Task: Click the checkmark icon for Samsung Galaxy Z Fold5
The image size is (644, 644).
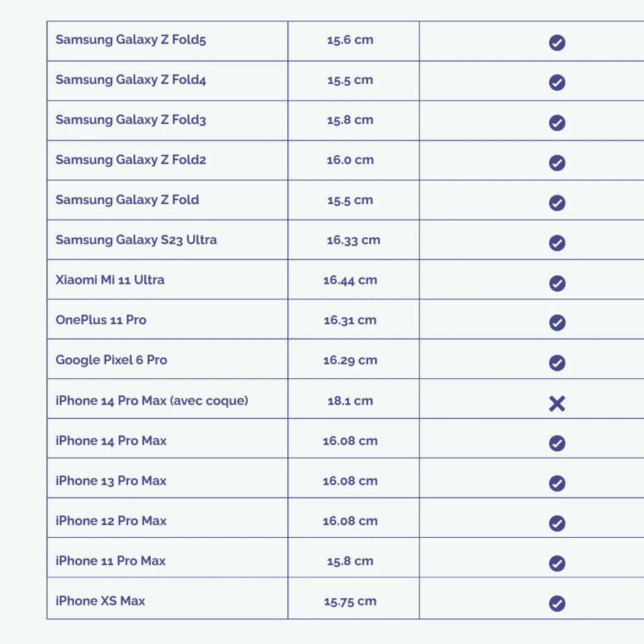Action: tap(557, 43)
